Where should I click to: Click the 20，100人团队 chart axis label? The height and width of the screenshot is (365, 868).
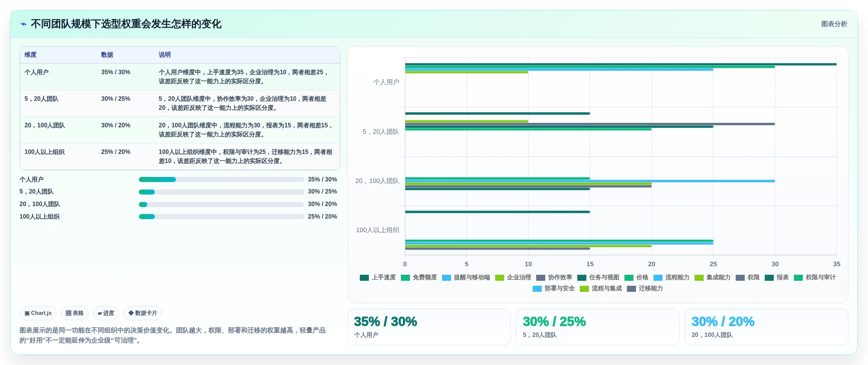point(377,181)
